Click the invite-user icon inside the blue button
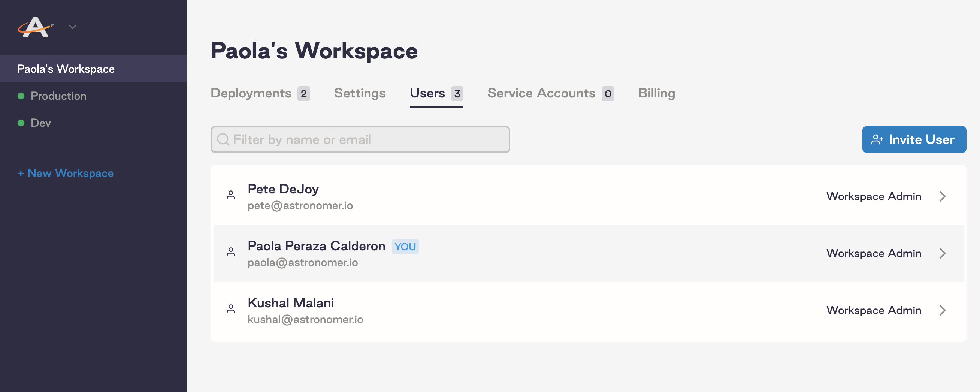 [x=878, y=139]
